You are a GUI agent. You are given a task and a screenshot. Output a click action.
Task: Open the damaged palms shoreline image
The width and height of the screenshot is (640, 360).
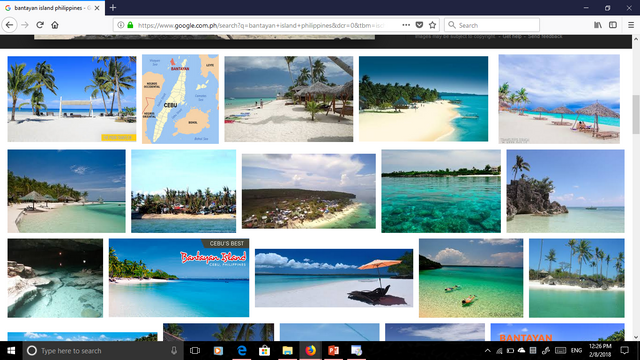point(184,191)
